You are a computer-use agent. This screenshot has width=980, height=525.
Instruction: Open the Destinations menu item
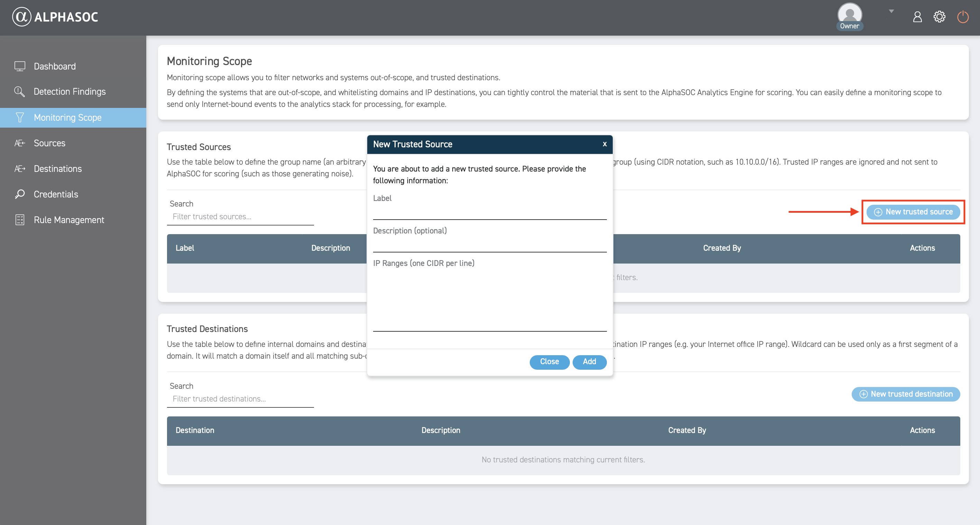click(57, 168)
